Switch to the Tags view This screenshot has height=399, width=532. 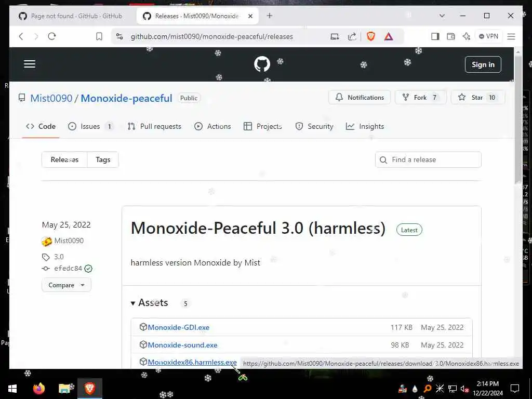103,159
